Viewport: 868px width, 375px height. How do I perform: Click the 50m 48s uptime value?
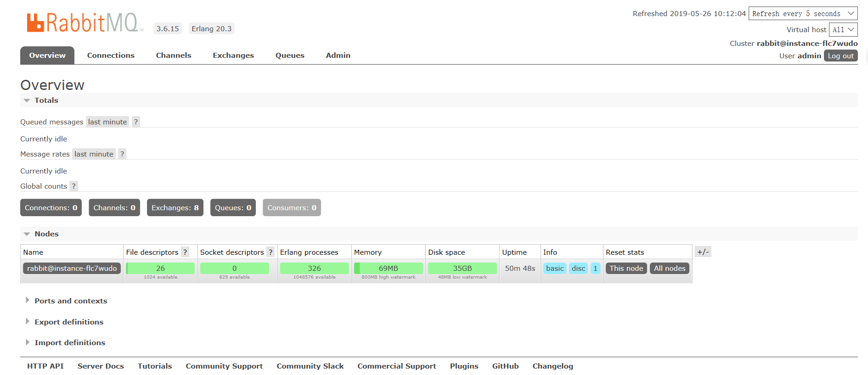click(x=520, y=268)
